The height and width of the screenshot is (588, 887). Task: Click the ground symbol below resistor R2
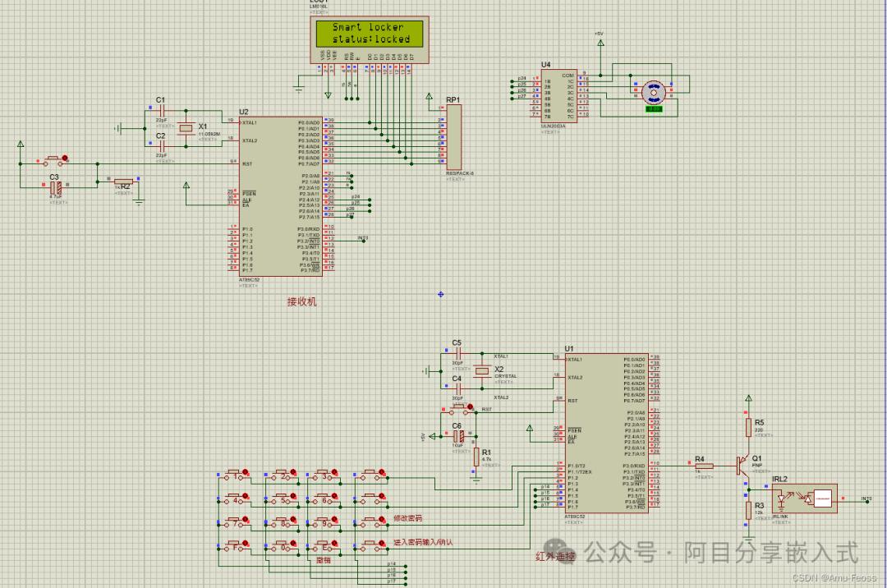click(139, 202)
